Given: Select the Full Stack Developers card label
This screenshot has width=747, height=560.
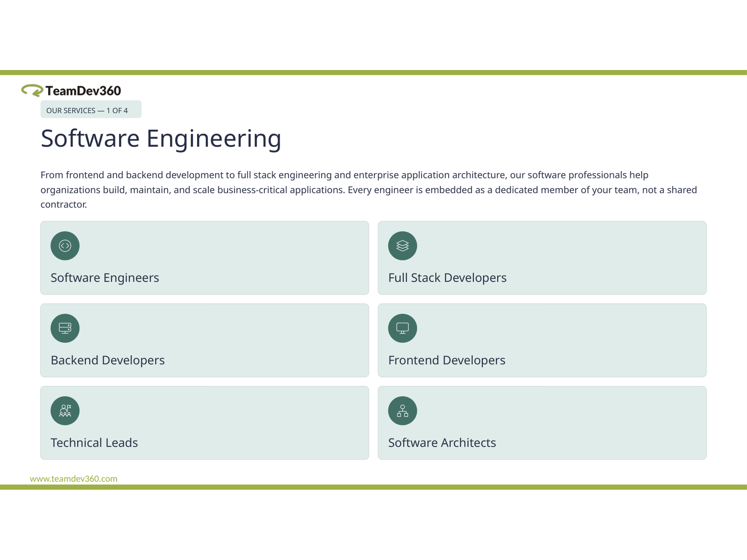Looking at the screenshot, I should (447, 278).
